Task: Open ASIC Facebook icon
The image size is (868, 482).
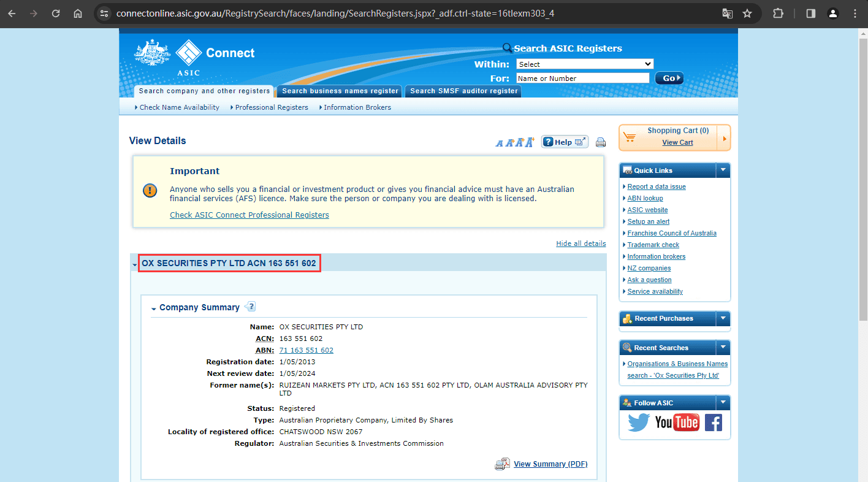Action: [x=713, y=422]
